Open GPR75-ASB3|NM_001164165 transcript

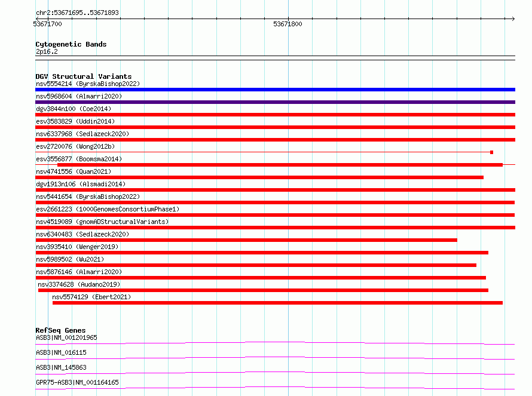point(77,382)
